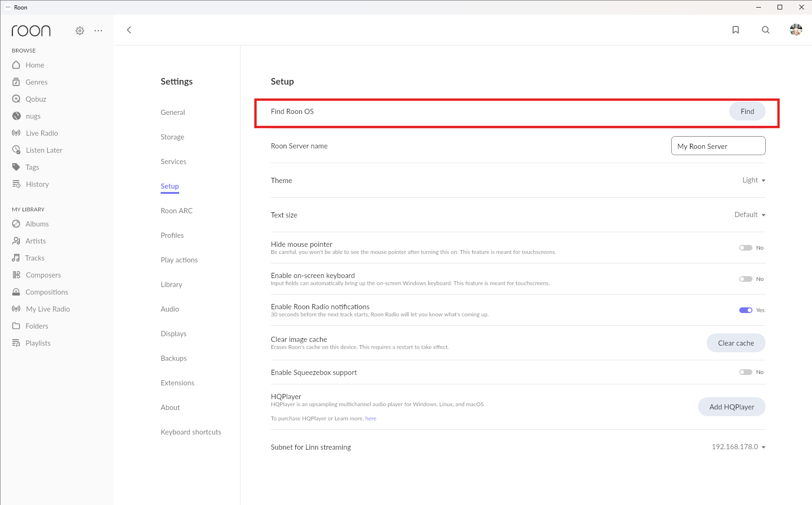Switch to the Audio settings tab

(170, 309)
